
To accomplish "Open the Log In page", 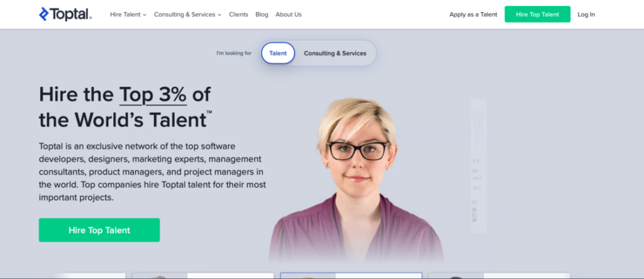I will pyautogui.click(x=586, y=14).
